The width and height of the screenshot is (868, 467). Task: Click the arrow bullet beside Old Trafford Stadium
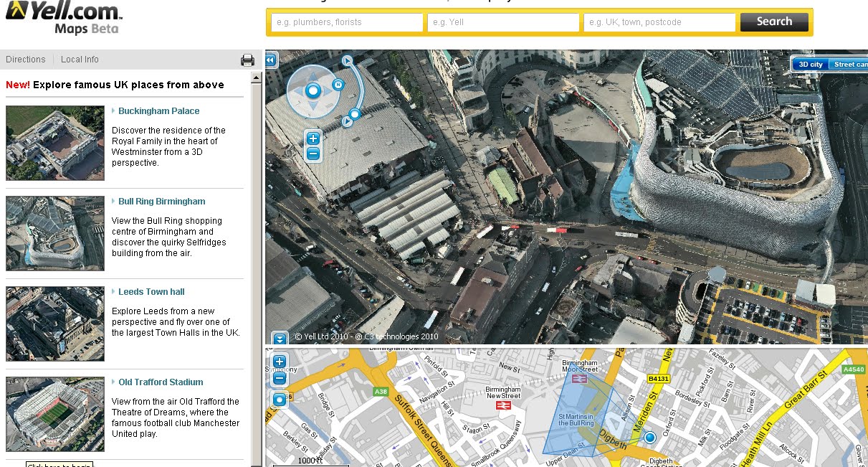[113, 382]
